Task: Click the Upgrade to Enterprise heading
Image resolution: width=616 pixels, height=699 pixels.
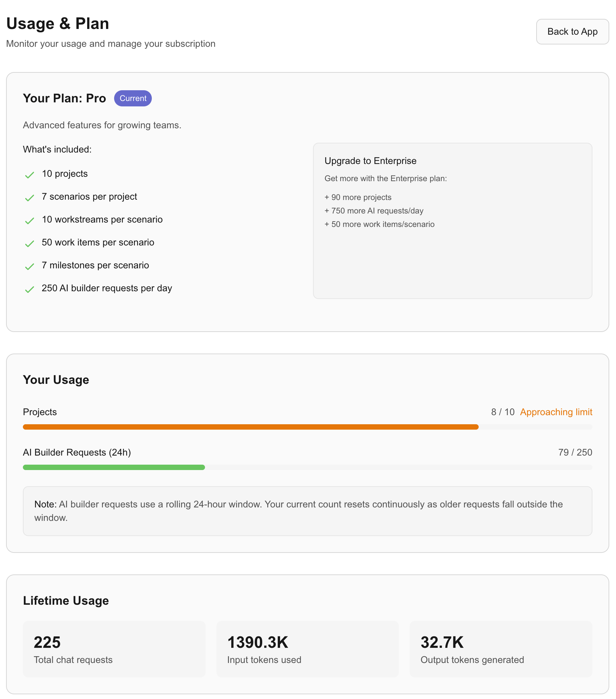Action: pyautogui.click(x=370, y=161)
